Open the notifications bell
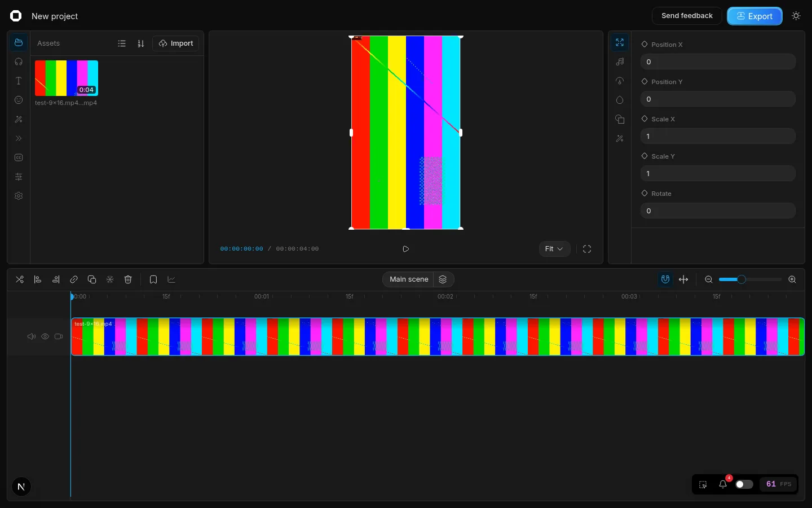 [723, 484]
